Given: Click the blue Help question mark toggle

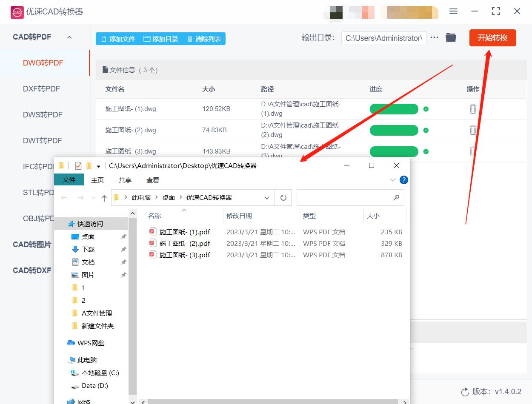Looking at the screenshot, I should coord(403,179).
